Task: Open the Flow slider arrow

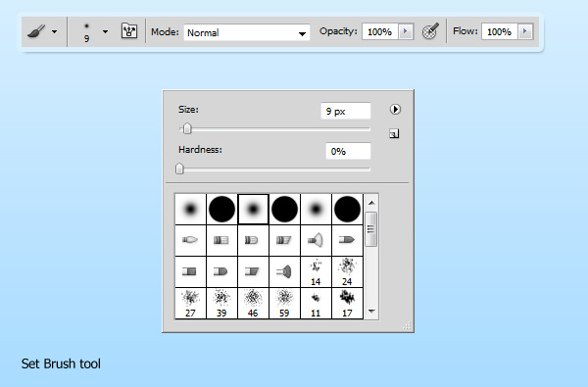Action: point(525,31)
